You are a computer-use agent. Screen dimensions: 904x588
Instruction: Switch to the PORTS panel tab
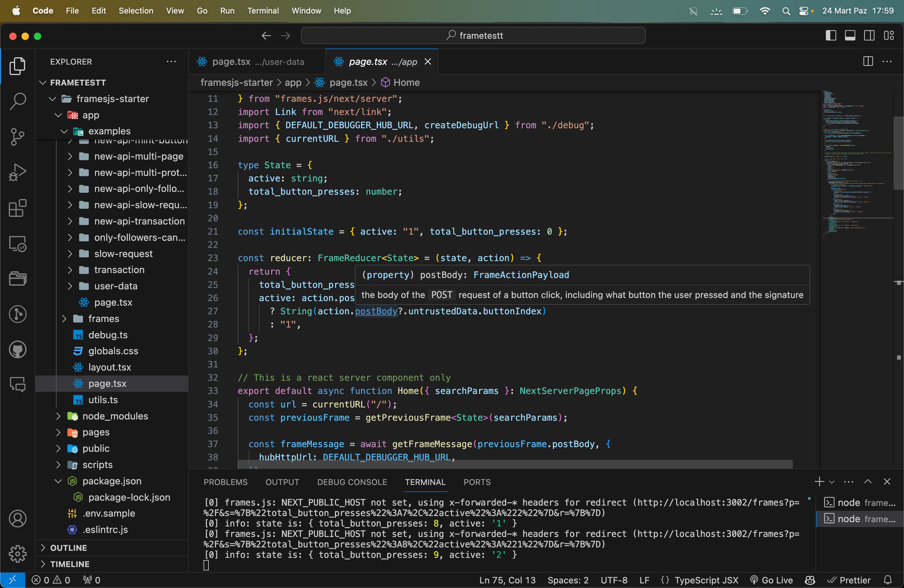tap(477, 482)
